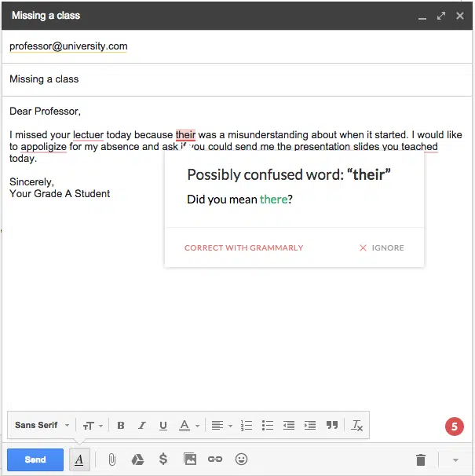Open more options arrow beside trash
475x476 pixels.
[x=455, y=460]
